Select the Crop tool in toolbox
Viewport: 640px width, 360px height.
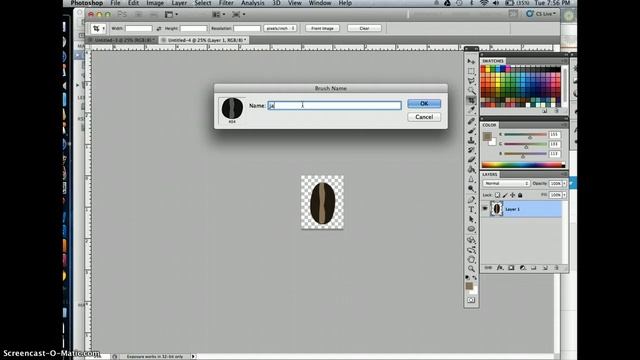471,100
